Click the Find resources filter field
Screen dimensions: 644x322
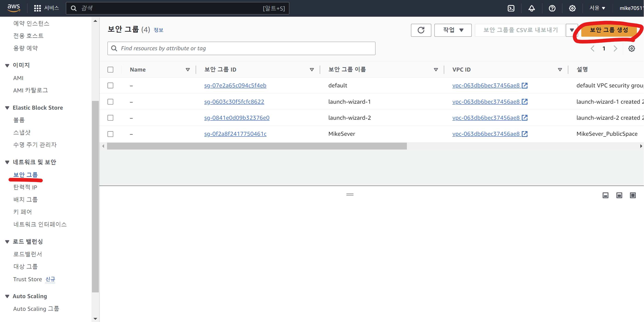pyautogui.click(x=241, y=48)
